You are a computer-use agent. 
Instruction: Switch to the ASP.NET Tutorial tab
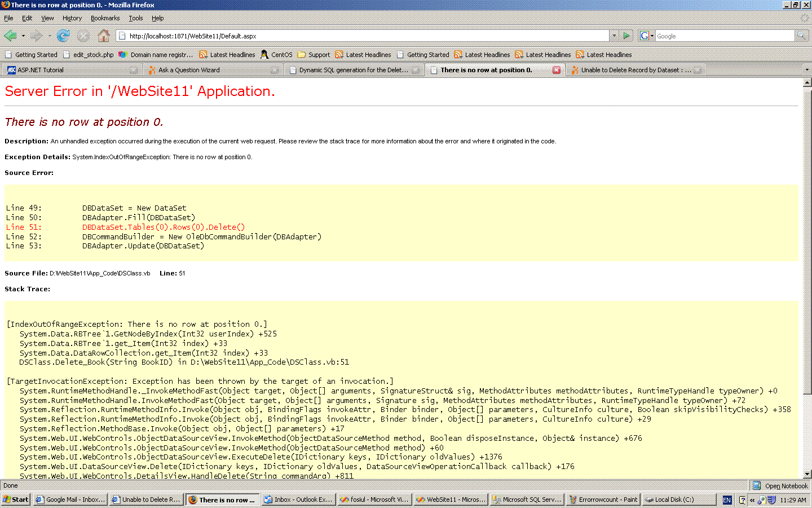pos(71,70)
